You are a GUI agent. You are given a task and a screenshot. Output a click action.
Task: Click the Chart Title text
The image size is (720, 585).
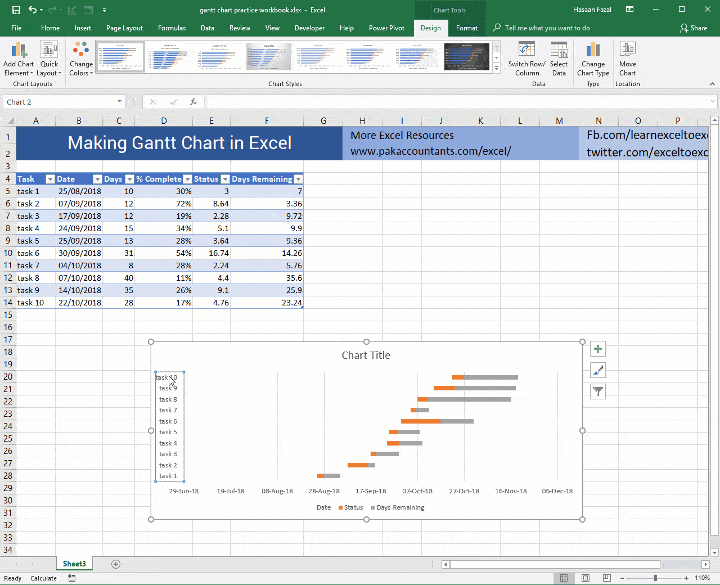[366, 355]
